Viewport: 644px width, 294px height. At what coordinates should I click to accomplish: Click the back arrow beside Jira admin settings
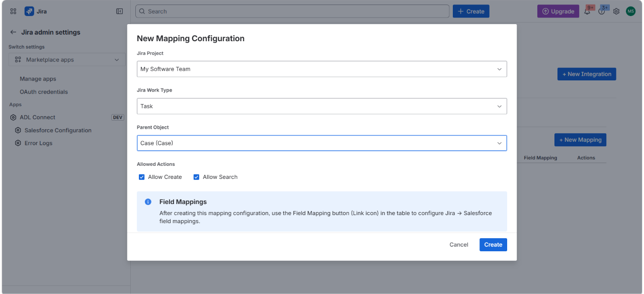point(13,32)
